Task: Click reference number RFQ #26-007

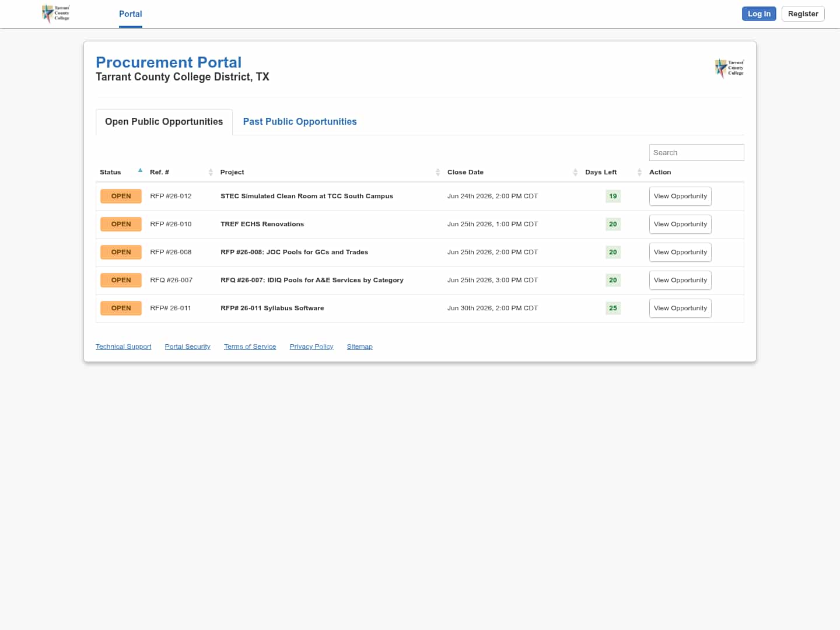Action: coord(171,280)
